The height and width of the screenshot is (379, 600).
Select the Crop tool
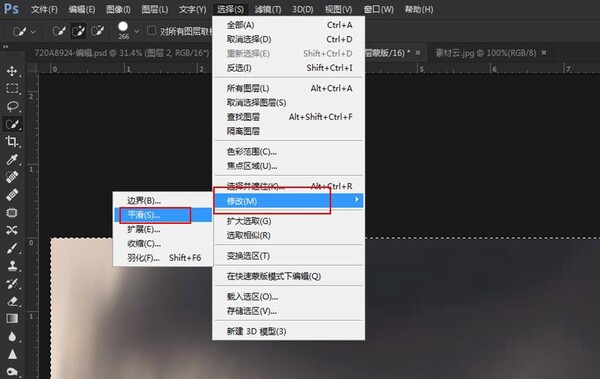12,141
